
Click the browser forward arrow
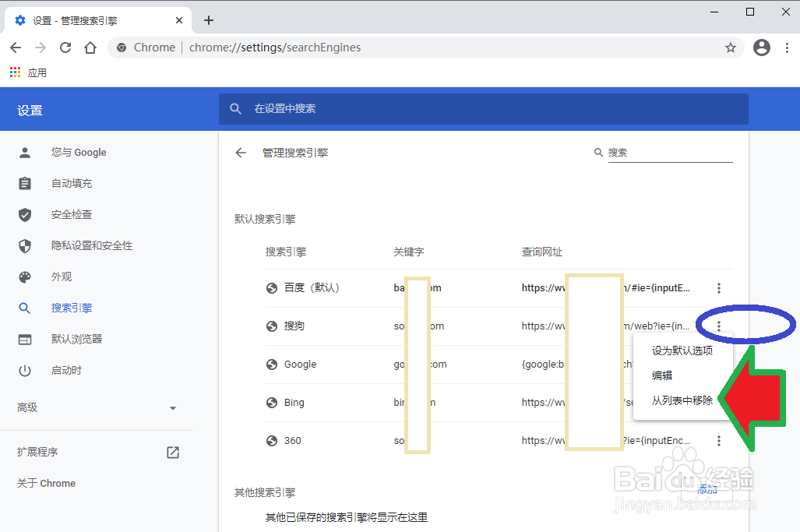[x=41, y=48]
